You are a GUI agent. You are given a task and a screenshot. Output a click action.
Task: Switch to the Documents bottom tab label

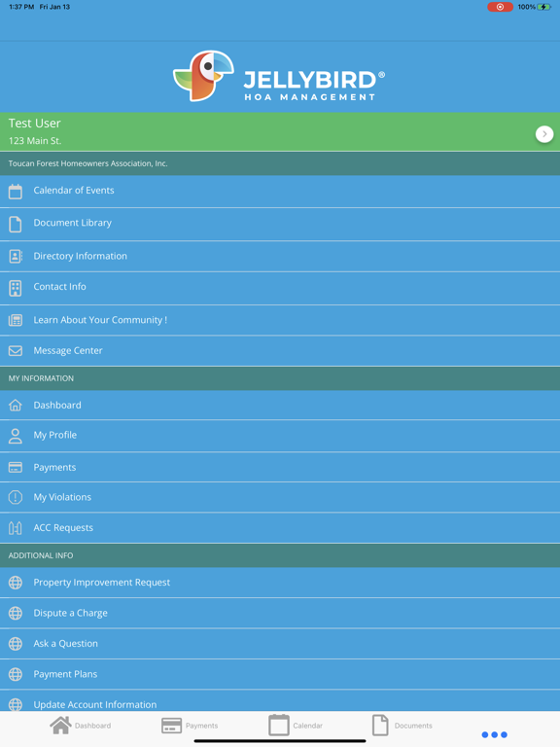[413, 726]
